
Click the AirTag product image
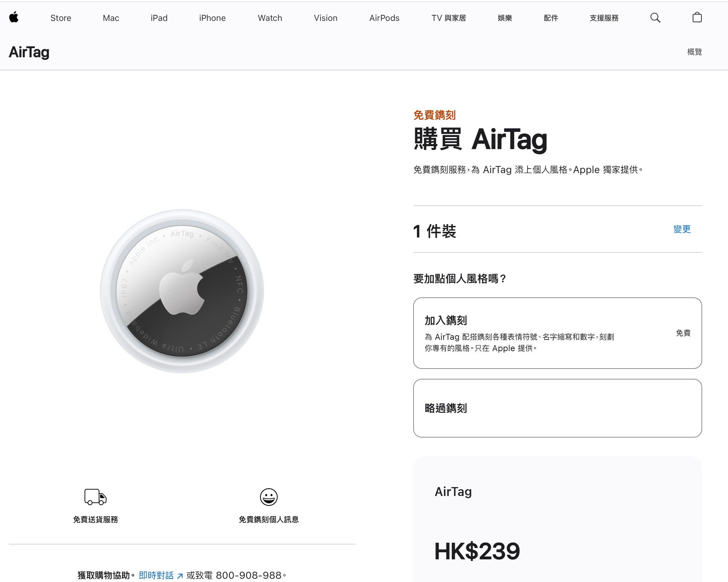coord(182,291)
